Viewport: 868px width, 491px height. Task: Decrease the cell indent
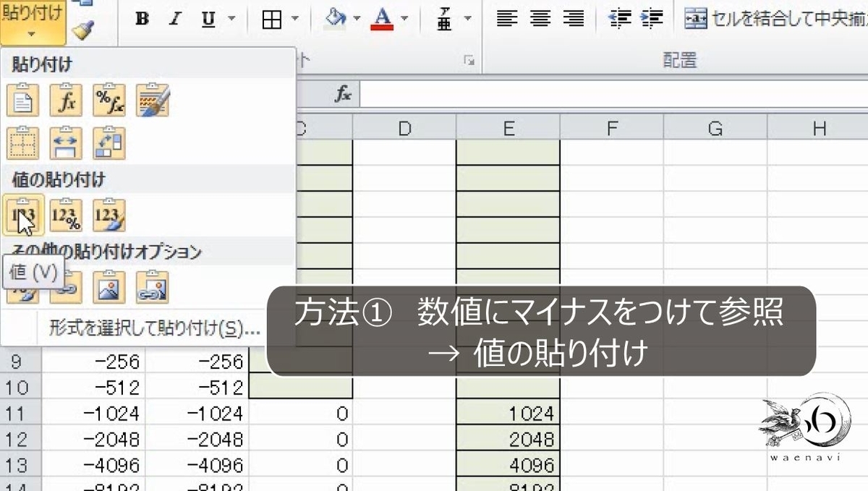620,20
